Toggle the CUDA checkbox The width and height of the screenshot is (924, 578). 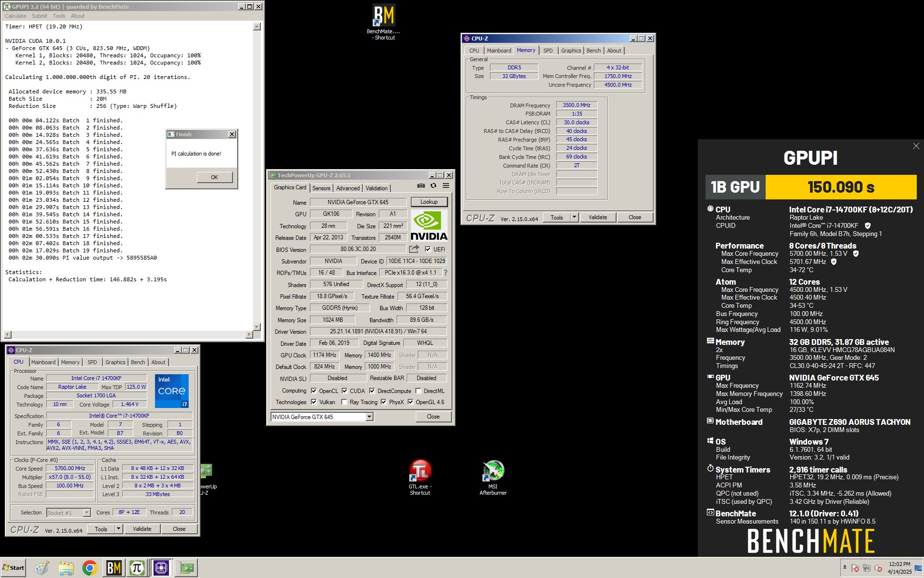(x=345, y=391)
